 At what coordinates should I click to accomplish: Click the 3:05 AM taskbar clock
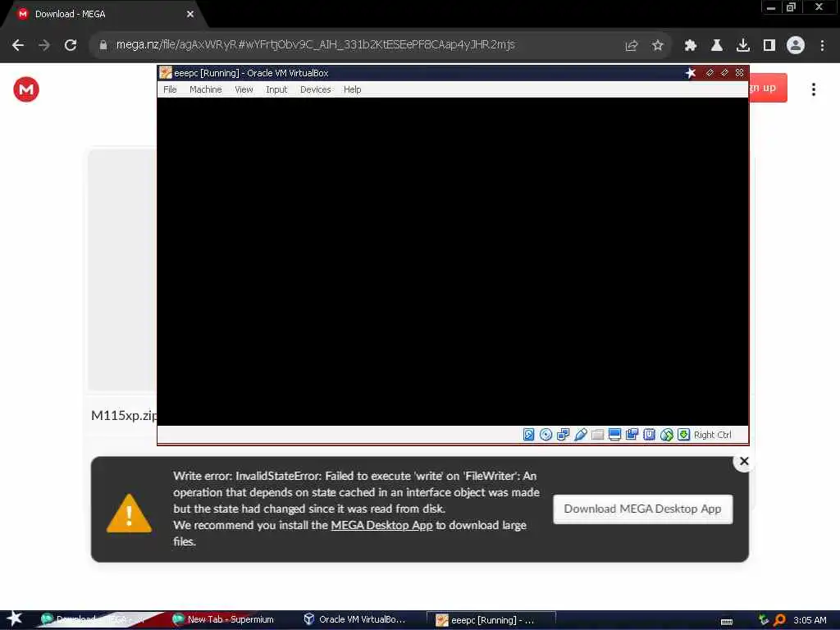coord(810,620)
